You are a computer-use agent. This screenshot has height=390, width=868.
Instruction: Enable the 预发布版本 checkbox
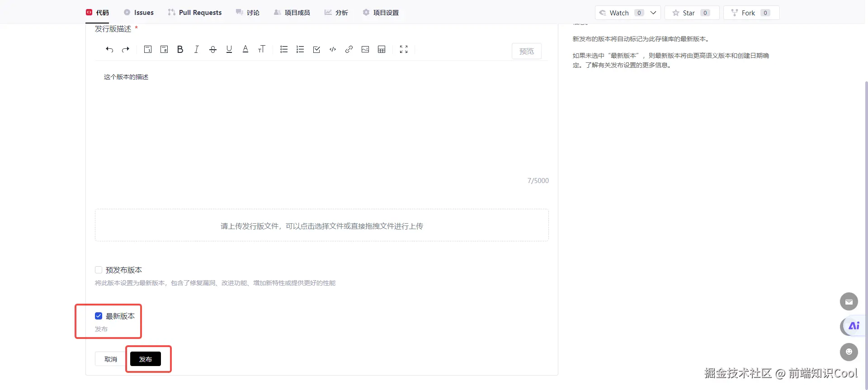point(99,270)
